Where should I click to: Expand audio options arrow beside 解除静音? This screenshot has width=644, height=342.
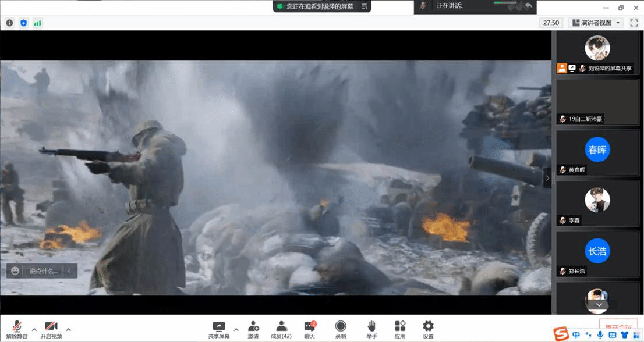(34, 329)
